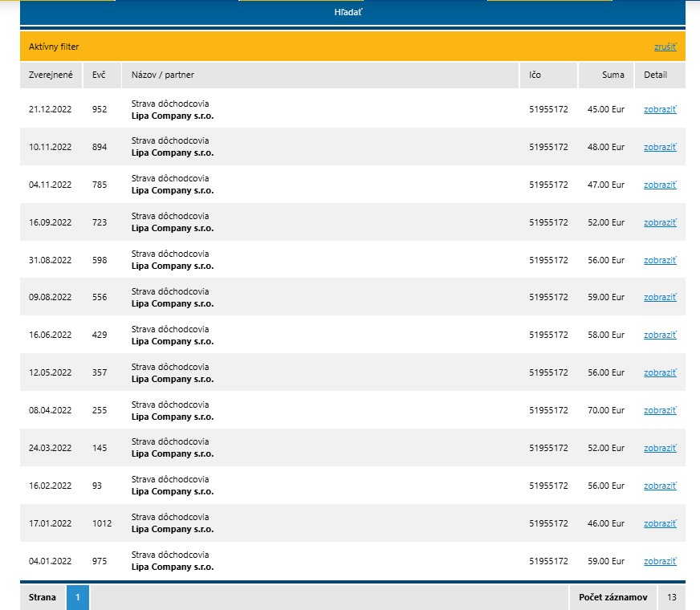The height and width of the screenshot is (610, 700).
Task: Select page 1 in pagination
Action: pyautogui.click(x=78, y=597)
